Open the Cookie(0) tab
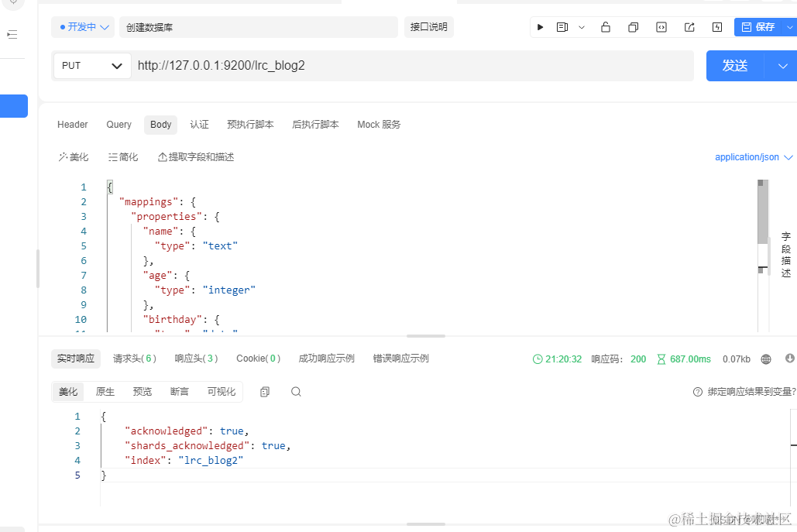 tap(258, 359)
